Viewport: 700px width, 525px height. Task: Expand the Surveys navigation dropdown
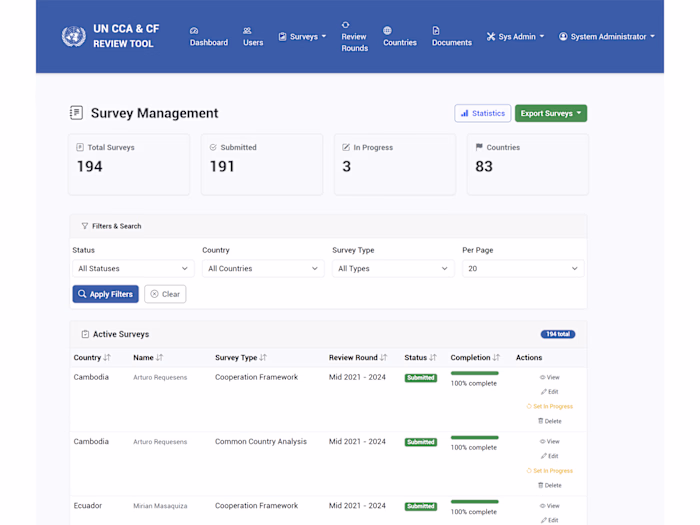[302, 37]
